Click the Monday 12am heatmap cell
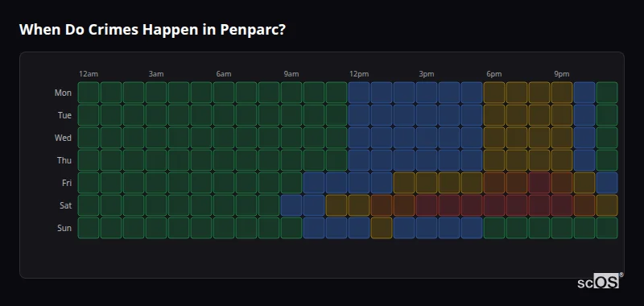The image size is (644, 306). coord(89,93)
